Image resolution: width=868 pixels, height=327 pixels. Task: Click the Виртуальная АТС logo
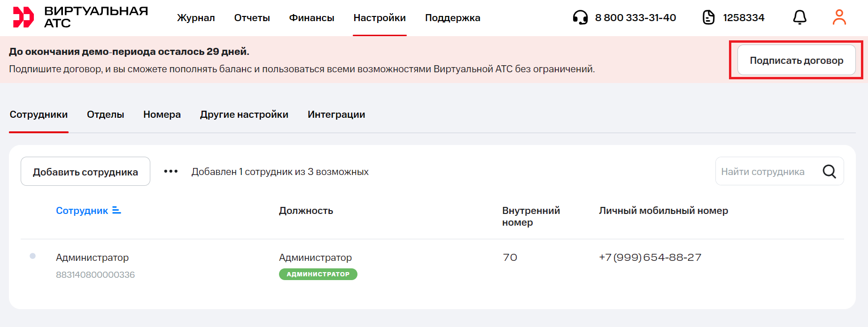pyautogui.click(x=80, y=17)
